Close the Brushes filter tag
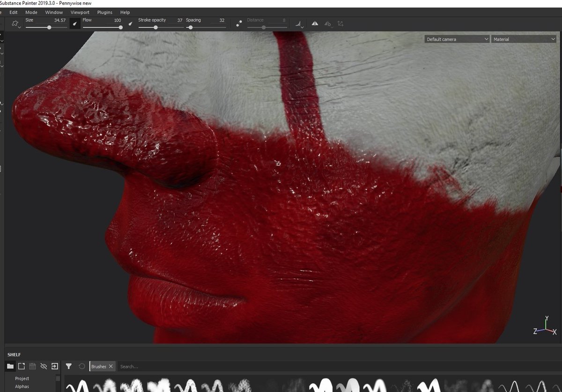 pyautogui.click(x=111, y=366)
